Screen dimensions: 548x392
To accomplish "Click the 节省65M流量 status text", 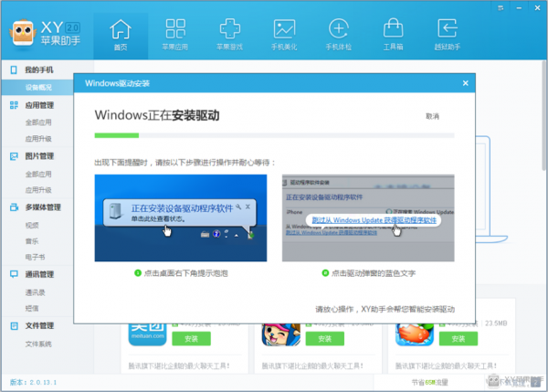I will pos(429,383).
